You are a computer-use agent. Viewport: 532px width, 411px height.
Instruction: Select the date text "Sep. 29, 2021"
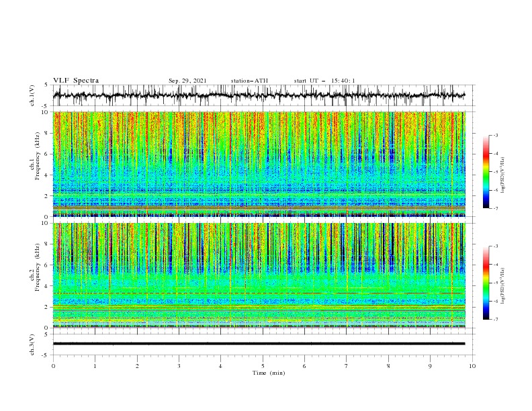(187, 81)
